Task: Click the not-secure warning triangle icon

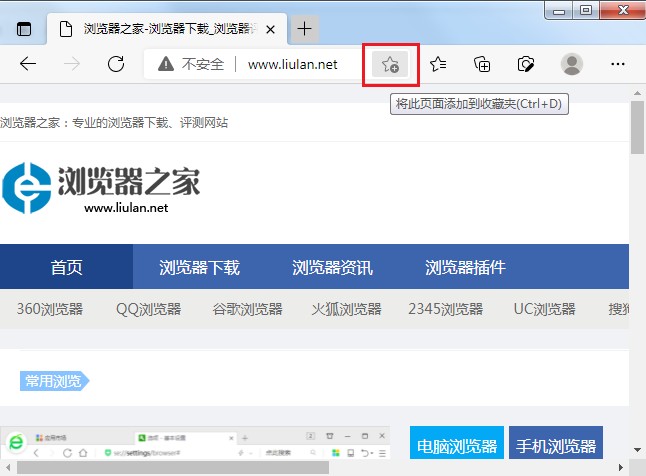Action: (x=166, y=64)
